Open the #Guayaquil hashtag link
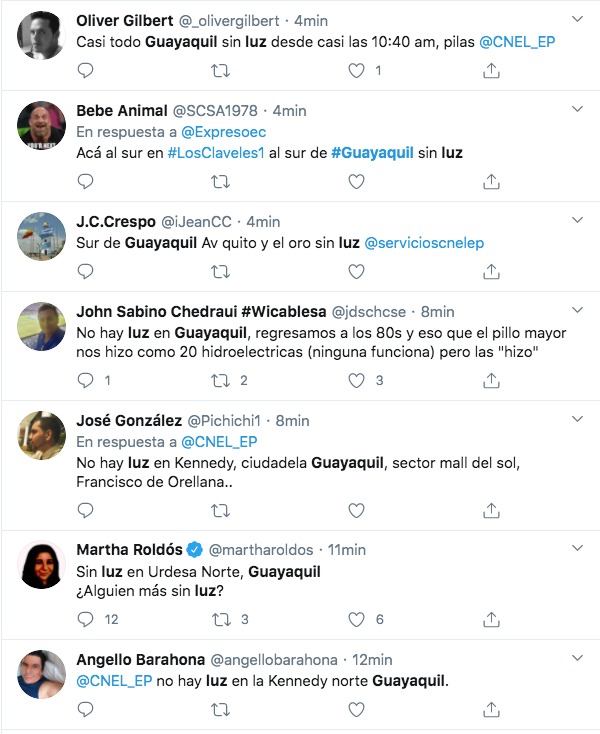The width and height of the screenshot is (600, 734). (x=372, y=153)
